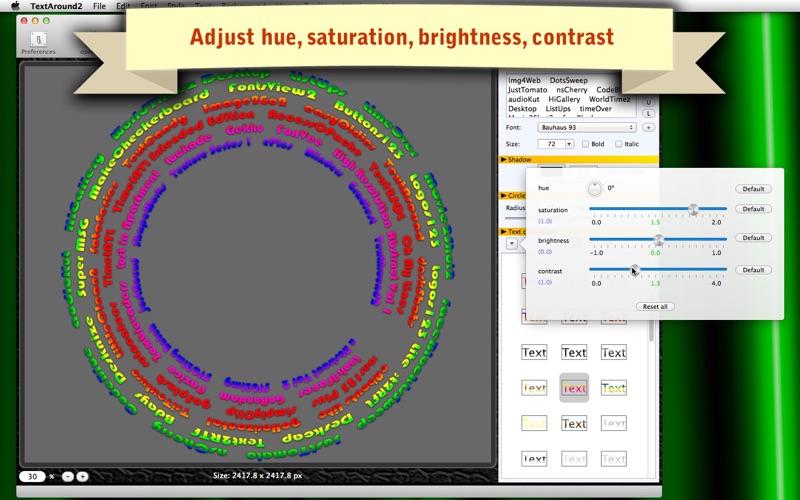Click the word HiGallery in text box
The width and height of the screenshot is (800, 500).
point(564,99)
